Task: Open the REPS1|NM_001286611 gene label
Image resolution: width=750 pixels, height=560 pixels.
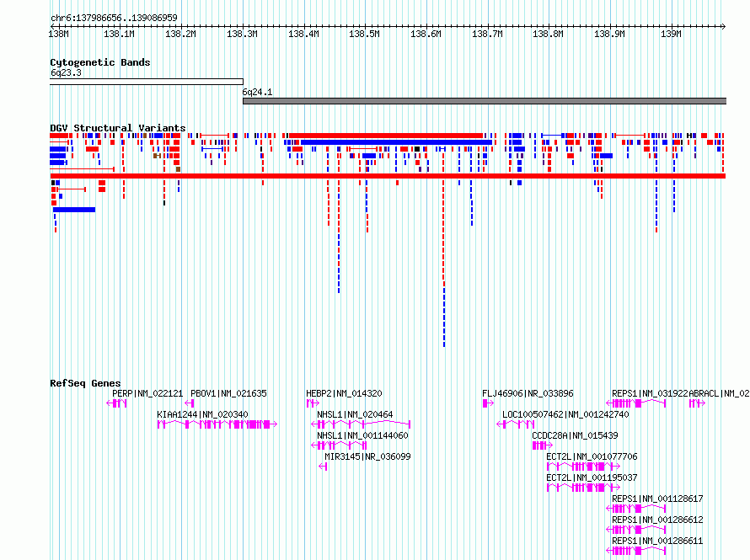Action: [657, 541]
